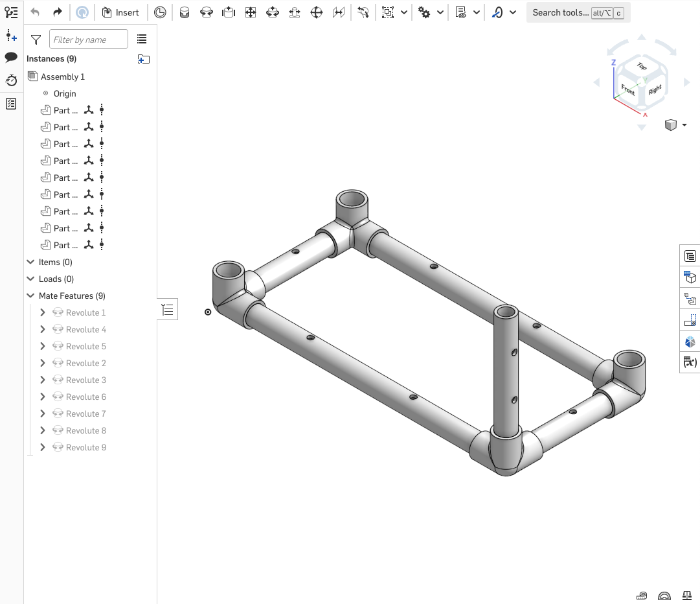Open the blue appearance faceted panel icon
This screenshot has height=604, width=700.
690,342
